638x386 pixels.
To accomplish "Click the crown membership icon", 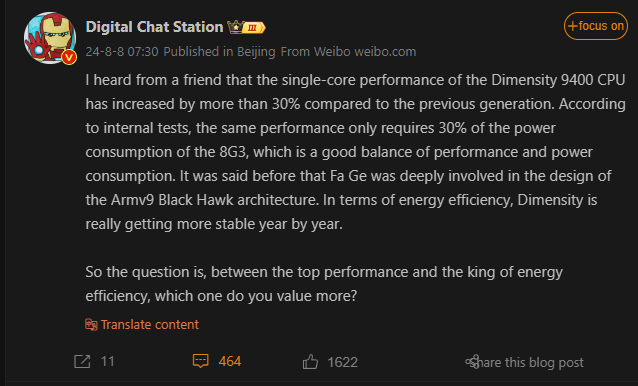I will coord(235,27).
